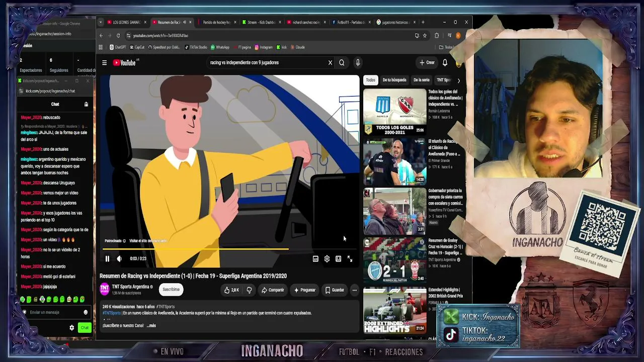Open the Crear create menu
The height and width of the screenshot is (362, 644).
[x=427, y=63]
